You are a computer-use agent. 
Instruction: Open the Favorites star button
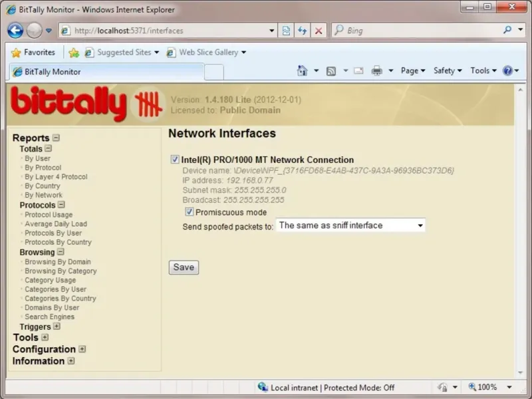(x=33, y=53)
